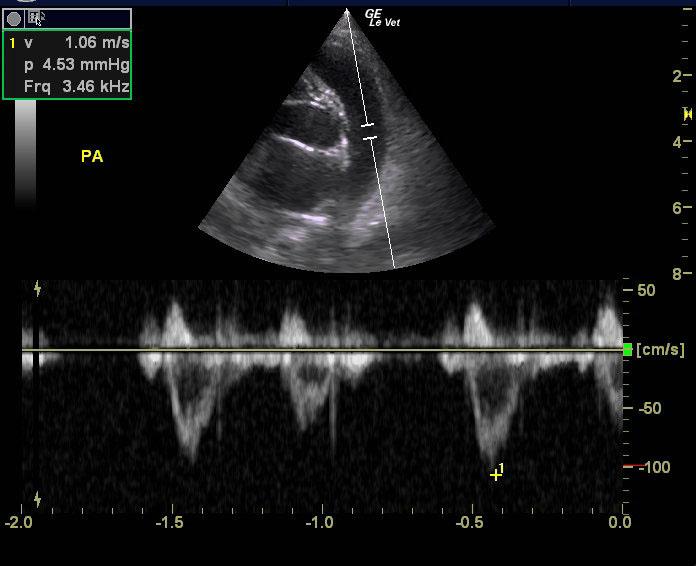Select the Frq value 3.46 kHz
The width and height of the screenshot is (696, 566).
[96, 86]
